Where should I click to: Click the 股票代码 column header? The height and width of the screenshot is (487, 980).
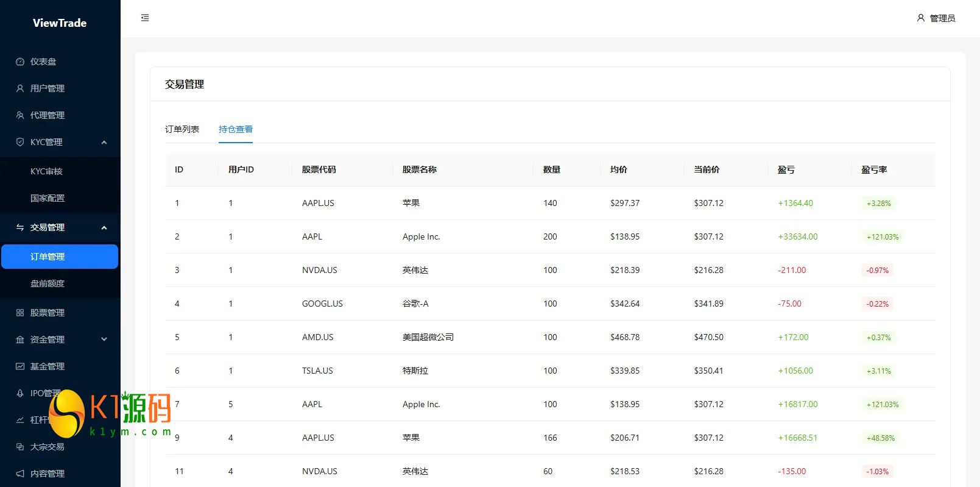click(319, 169)
